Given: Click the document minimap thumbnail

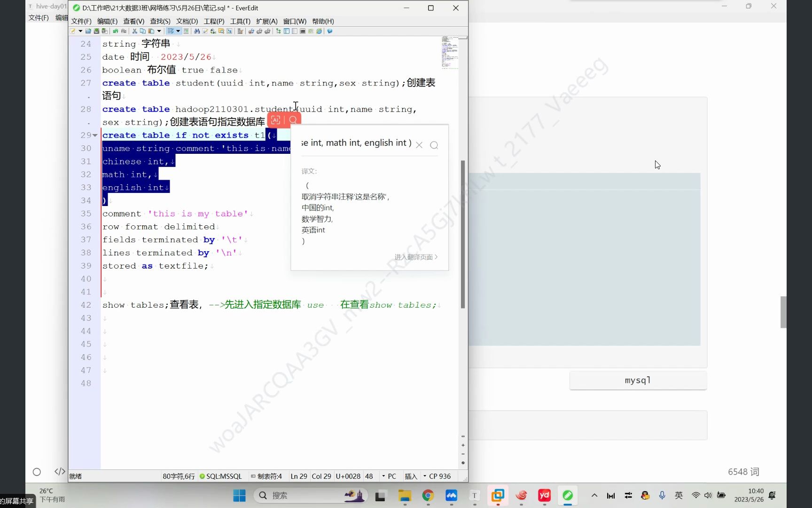Looking at the screenshot, I should (450, 52).
